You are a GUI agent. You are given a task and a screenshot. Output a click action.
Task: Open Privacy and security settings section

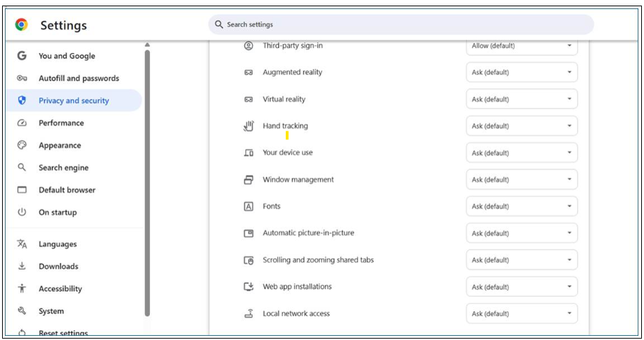[x=74, y=101]
